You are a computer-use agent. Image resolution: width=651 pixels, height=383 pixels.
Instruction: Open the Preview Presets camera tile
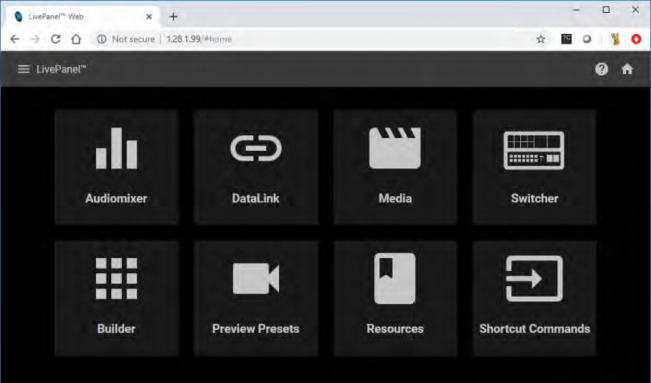pyautogui.click(x=256, y=298)
